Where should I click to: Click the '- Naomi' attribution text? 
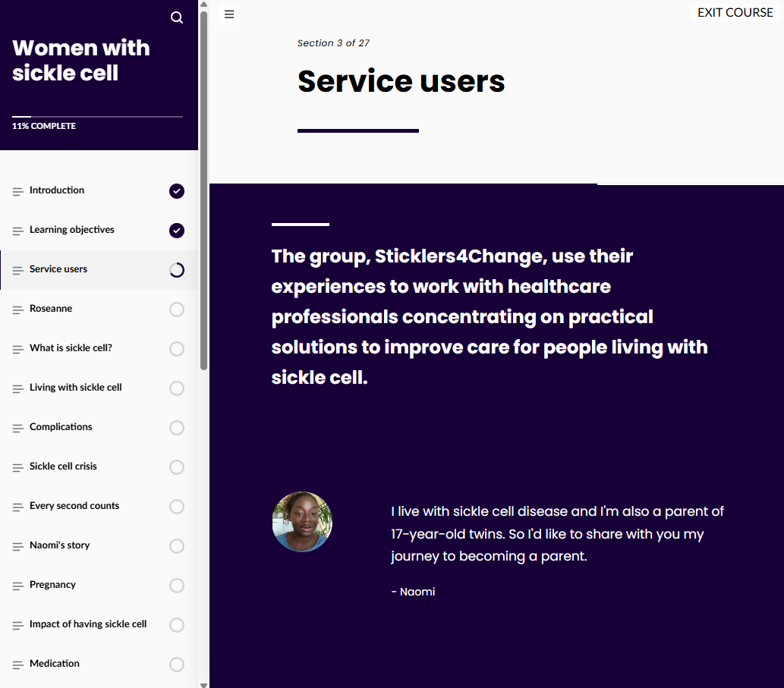coord(413,592)
